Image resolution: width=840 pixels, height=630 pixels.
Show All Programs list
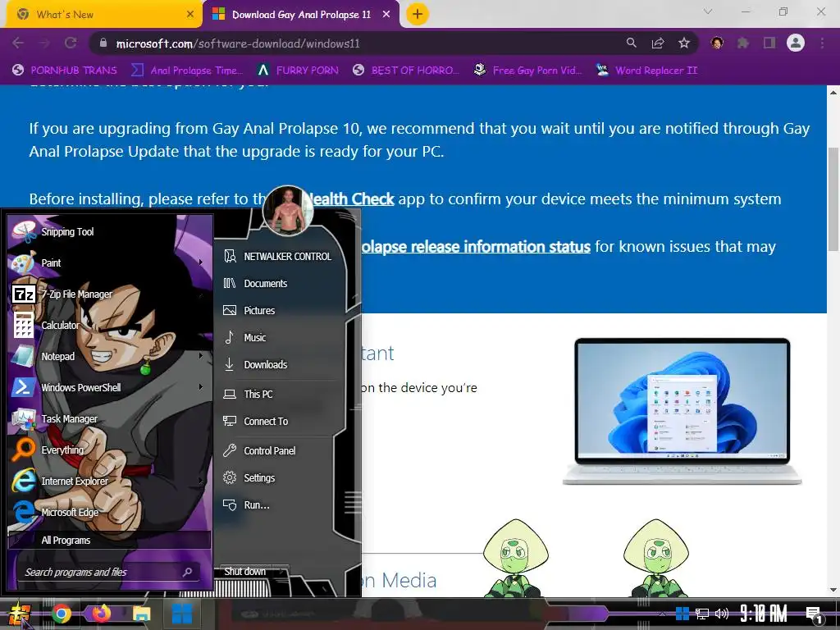point(110,540)
